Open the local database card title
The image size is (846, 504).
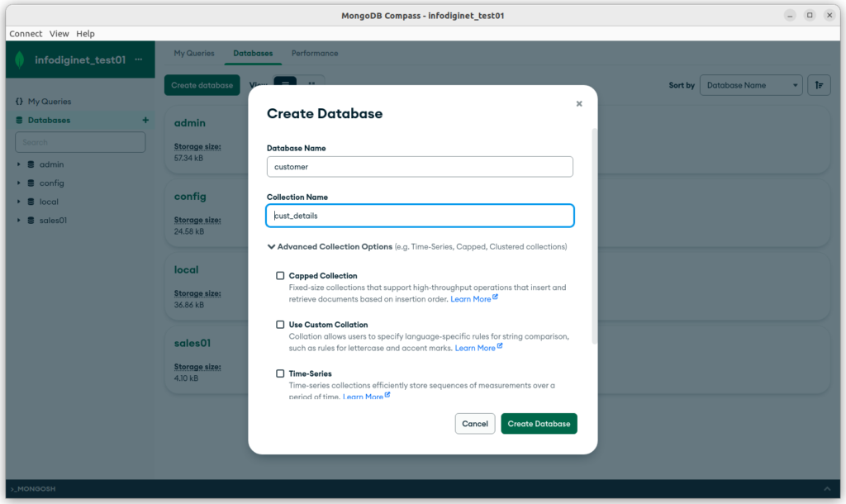[x=186, y=270]
